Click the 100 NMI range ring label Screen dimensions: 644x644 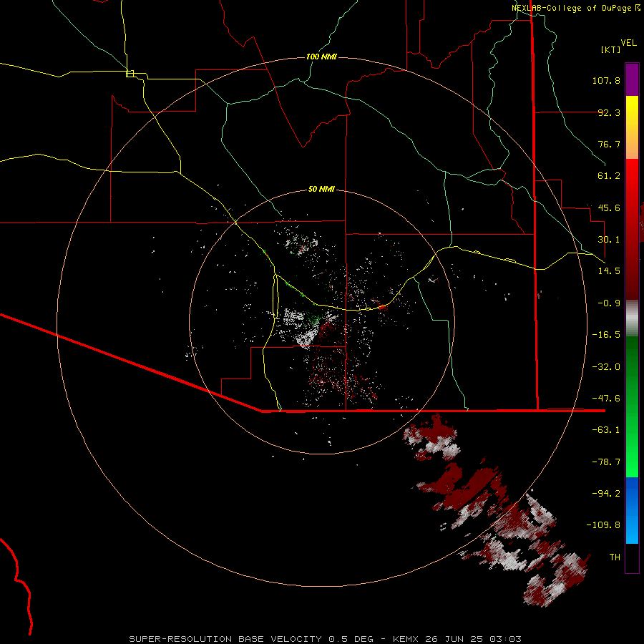pyautogui.click(x=321, y=57)
